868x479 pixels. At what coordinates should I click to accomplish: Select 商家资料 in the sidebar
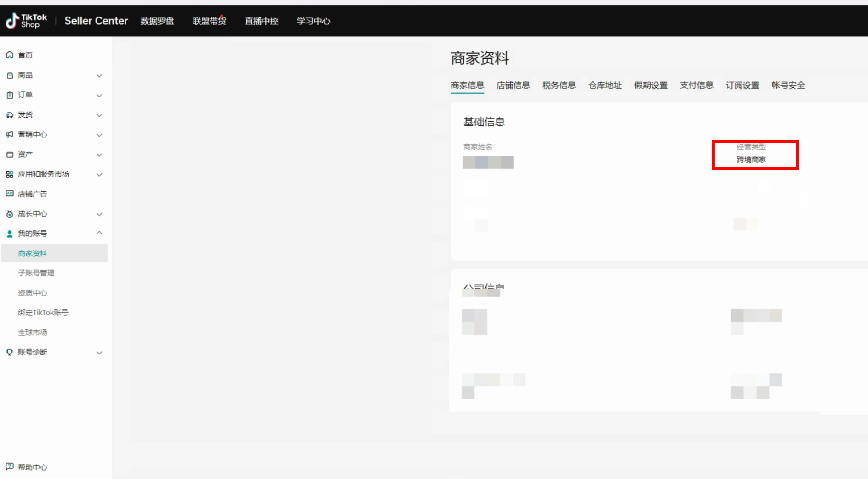[55, 253]
